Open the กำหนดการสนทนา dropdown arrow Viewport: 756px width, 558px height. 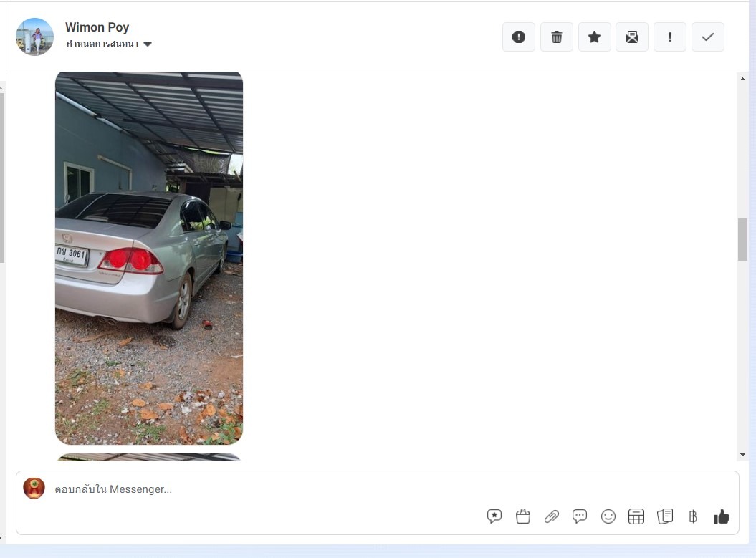click(148, 44)
